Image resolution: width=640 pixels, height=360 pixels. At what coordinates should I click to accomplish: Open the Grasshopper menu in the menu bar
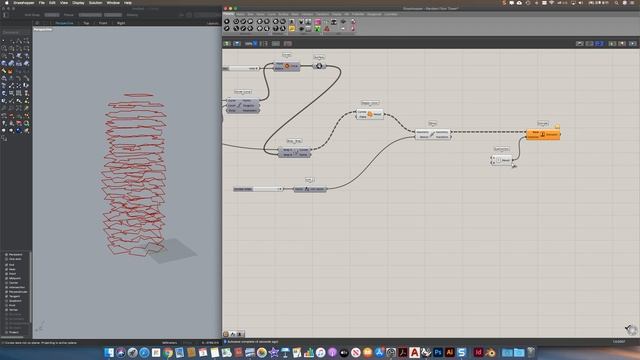click(x=24, y=2)
